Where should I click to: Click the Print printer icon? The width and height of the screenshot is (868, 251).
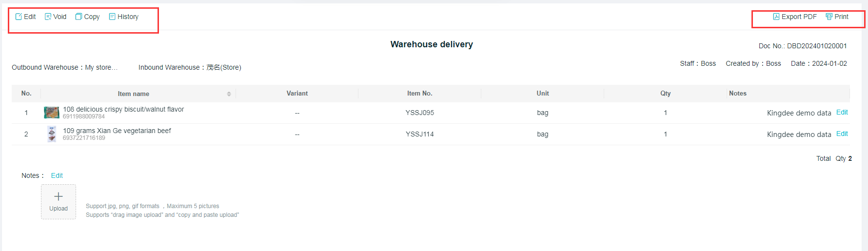829,17
